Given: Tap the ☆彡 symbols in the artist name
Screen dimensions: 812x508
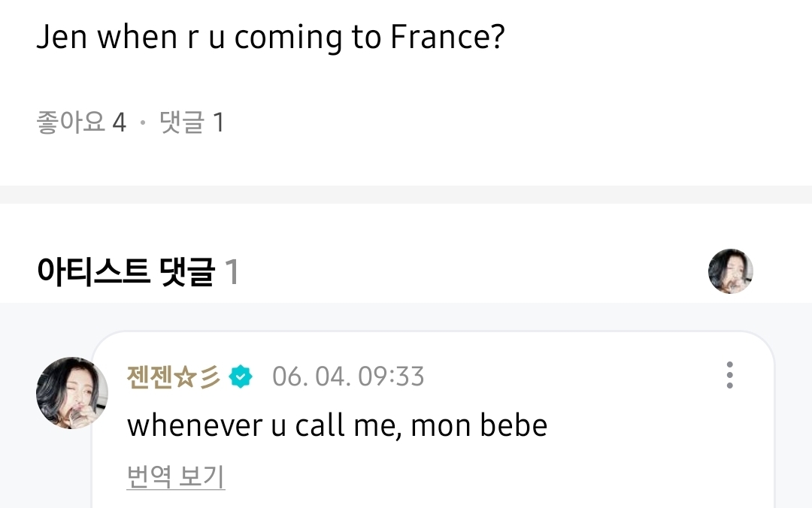Looking at the screenshot, I should pyautogui.click(x=198, y=376).
